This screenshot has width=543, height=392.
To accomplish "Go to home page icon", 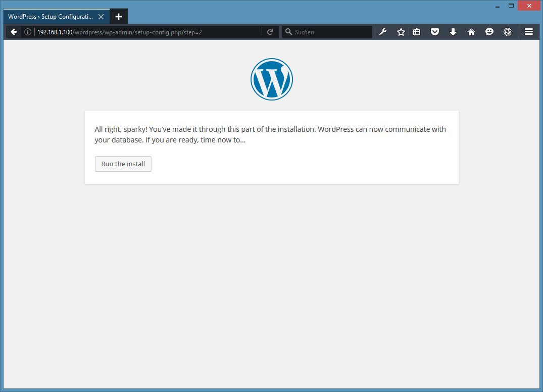I will click(x=471, y=32).
